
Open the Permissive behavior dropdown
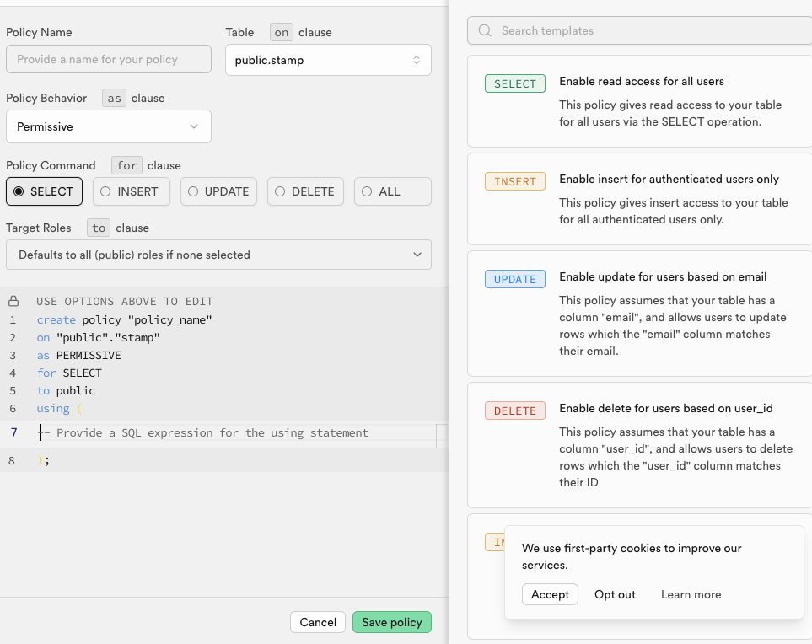tap(109, 126)
